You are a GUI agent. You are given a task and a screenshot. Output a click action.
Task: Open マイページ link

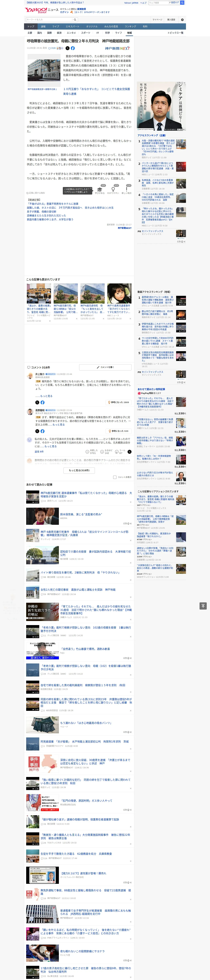157,19
